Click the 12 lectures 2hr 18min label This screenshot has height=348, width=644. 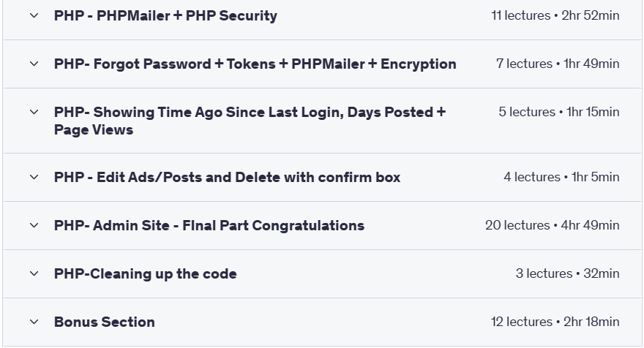(x=555, y=322)
